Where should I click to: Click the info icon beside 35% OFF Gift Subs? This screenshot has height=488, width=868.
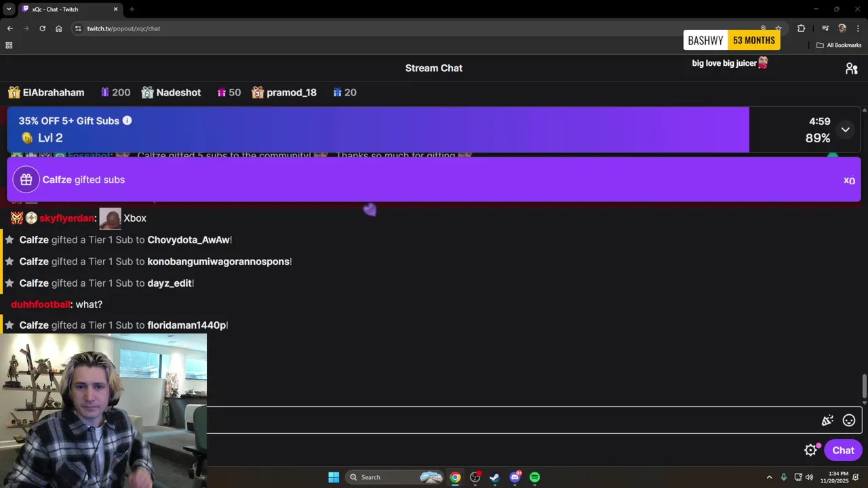click(127, 120)
